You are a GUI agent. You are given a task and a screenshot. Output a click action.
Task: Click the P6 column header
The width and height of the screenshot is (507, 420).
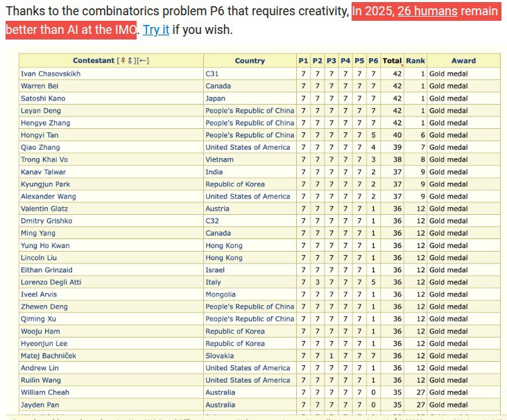tap(373, 61)
